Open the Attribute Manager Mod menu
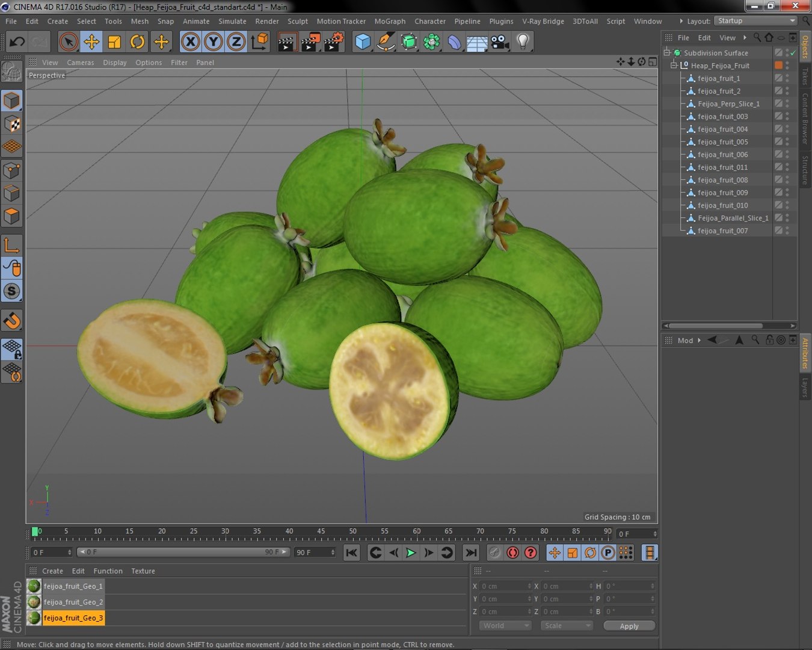 coord(685,341)
